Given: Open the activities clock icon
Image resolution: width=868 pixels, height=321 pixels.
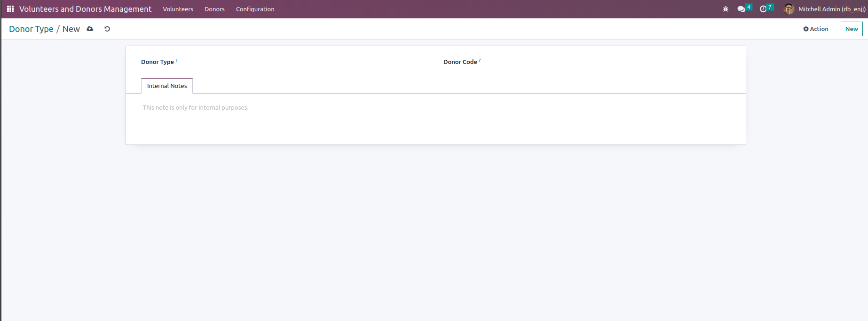Looking at the screenshot, I should pyautogui.click(x=763, y=9).
